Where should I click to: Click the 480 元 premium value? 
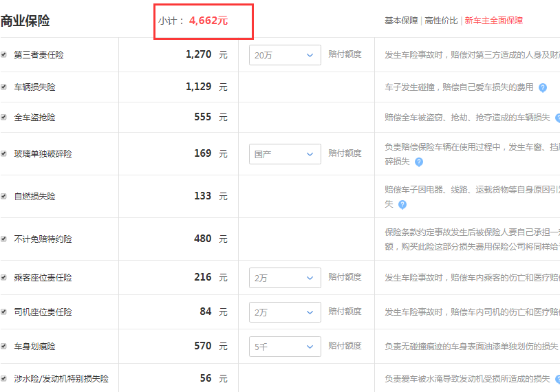[x=211, y=239]
